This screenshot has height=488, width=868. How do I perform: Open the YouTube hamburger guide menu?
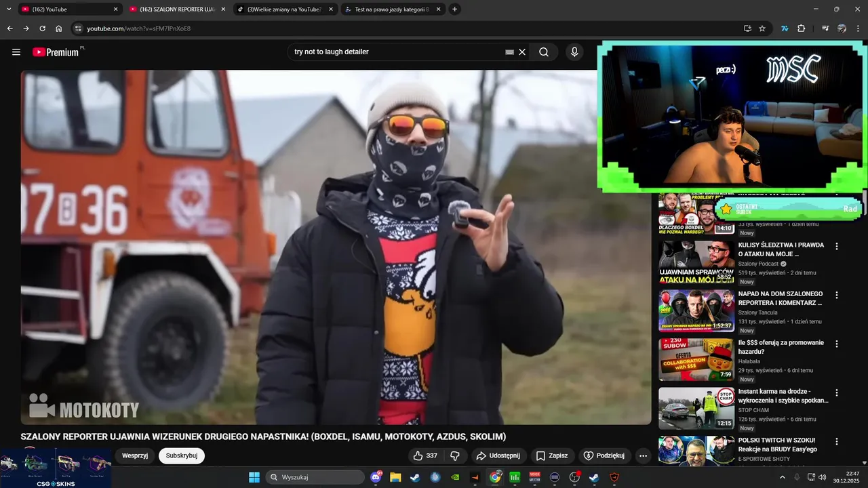[x=16, y=52]
